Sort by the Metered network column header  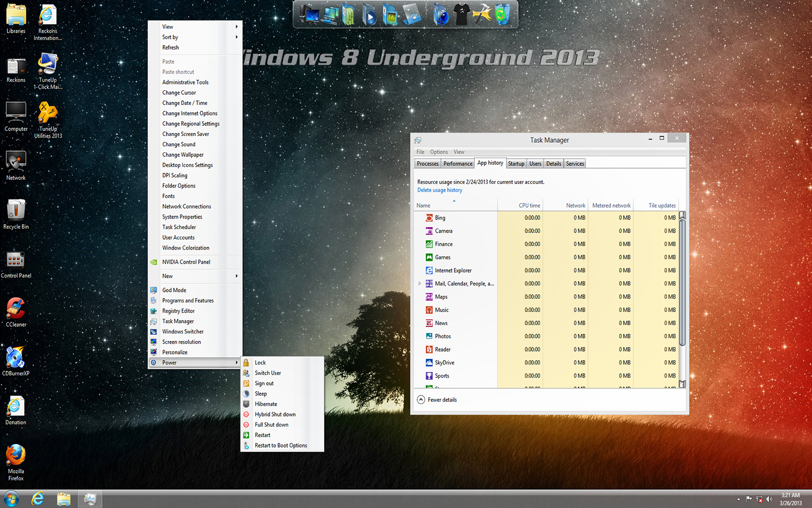point(611,205)
